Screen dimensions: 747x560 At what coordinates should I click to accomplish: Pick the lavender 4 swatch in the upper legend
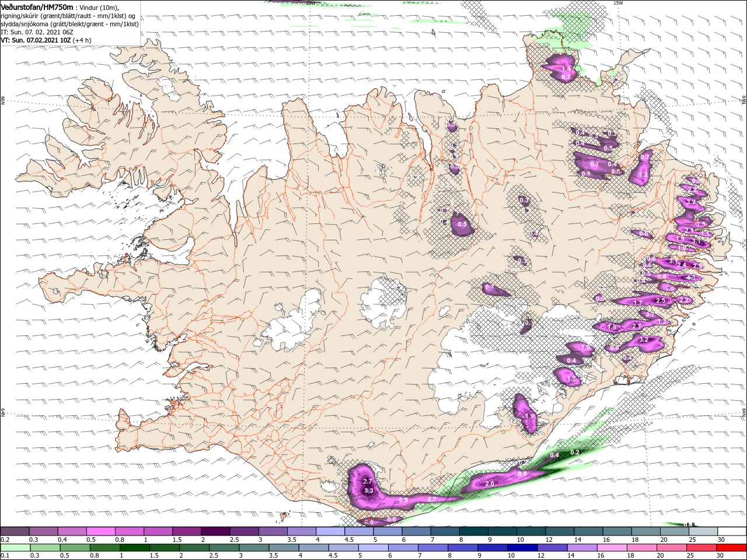[330, 531]
